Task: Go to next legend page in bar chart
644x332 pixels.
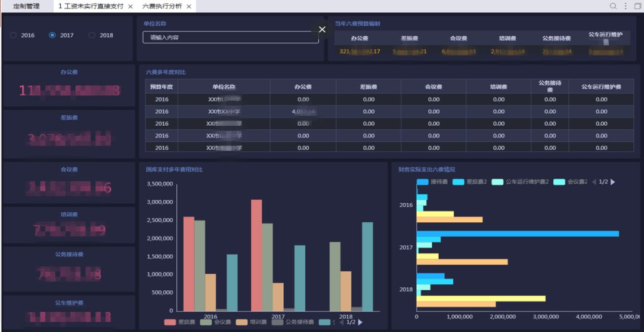Action: 360,322
